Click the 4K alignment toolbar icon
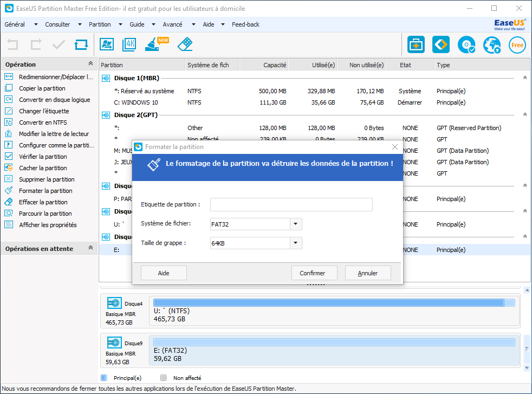Image resolution: width=532 pixels, height=394 pixels. [129, 44]
